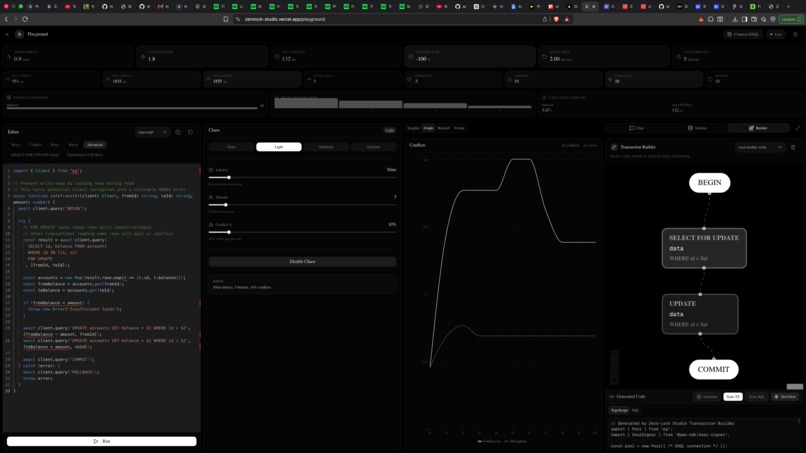Click the Transaction Builder header icon
This screenshot has height=453, width=806.
tap(614, 147)
